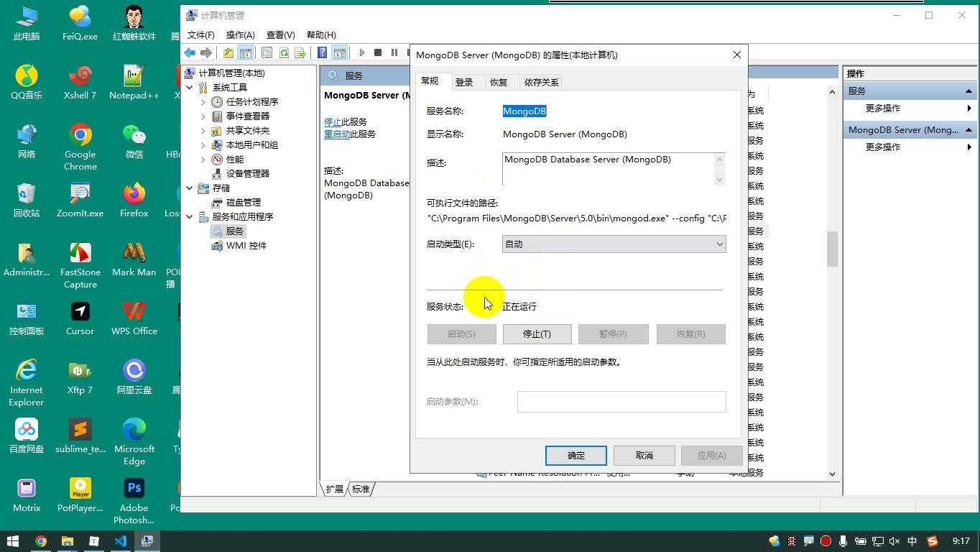The width and height of the screenshot is (980, 552).
Task: Switch to the 恢复 tab
Action: coord(499,83)
